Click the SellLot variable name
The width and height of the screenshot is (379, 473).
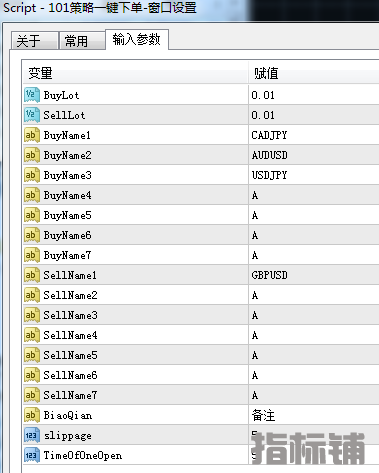tap(64, 115)
